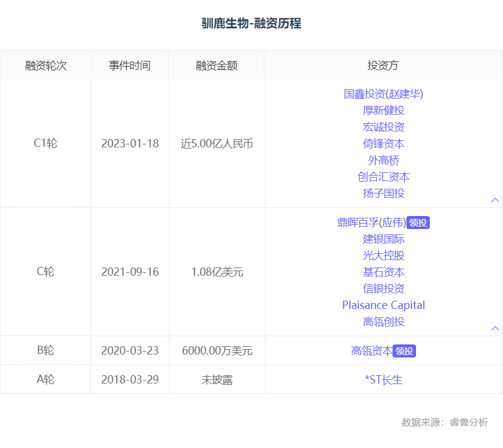Collapse the C1轮 investor list chevron
Screen dimensions: 503x448
pyautogui.click(x=495, y=200)
